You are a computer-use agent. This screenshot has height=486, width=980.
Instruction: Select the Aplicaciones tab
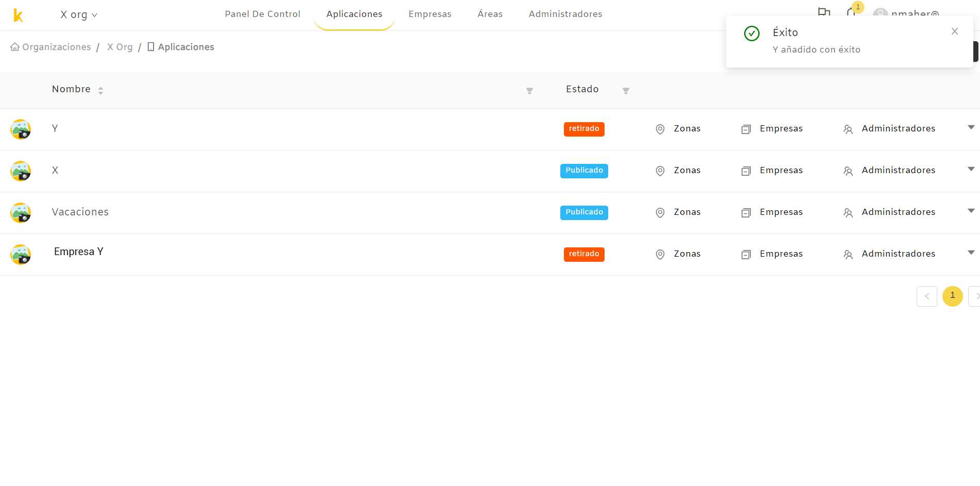pyautogui.click(x=354, y=14)
